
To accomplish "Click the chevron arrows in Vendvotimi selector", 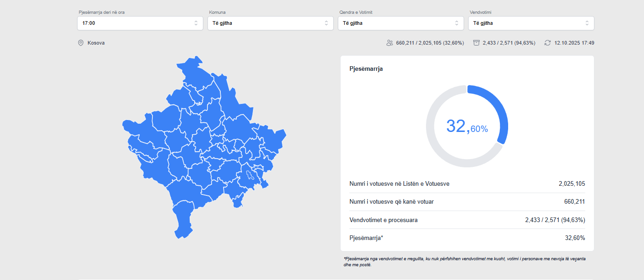I will [x=587, y=23].
